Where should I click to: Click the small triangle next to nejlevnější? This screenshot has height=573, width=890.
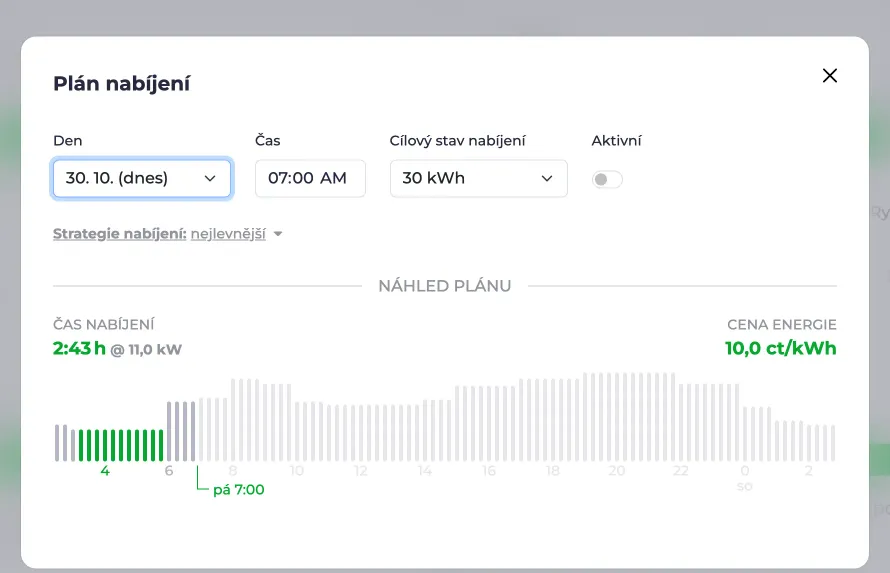pos(278,234)
